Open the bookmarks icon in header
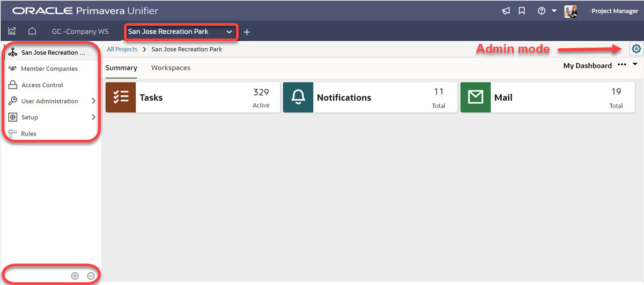Screen dimensions: 644x285 (x=522, y=11)
